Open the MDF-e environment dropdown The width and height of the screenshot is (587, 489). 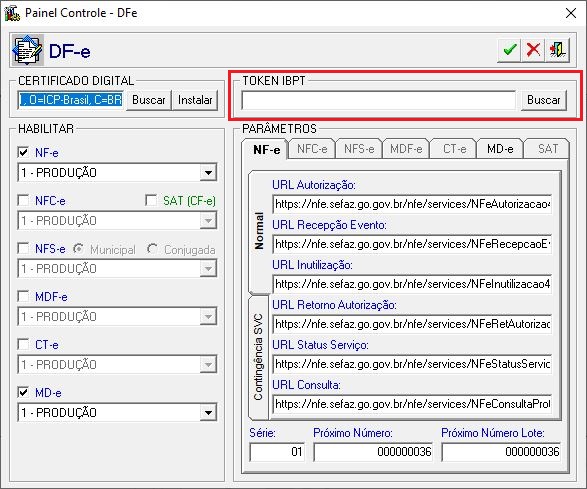(x=208, y=316)
